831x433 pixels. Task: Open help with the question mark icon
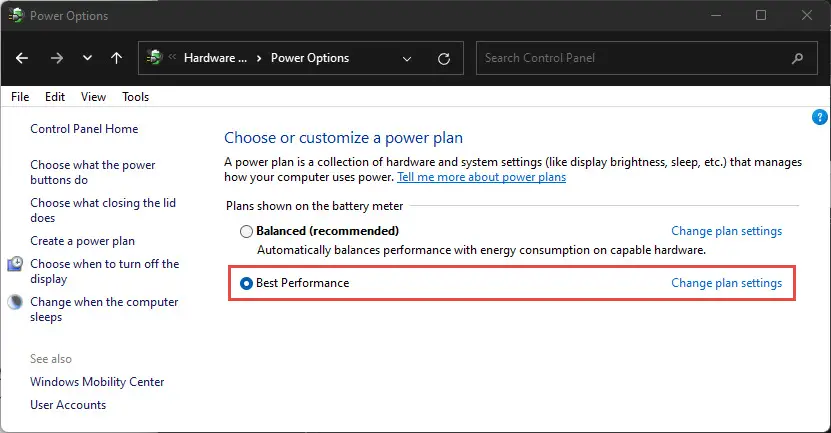pos(819,117)
